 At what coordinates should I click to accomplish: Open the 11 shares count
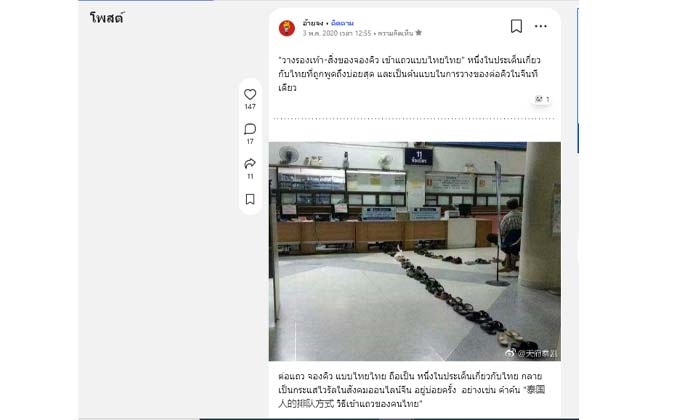click(x=250, y=176)
